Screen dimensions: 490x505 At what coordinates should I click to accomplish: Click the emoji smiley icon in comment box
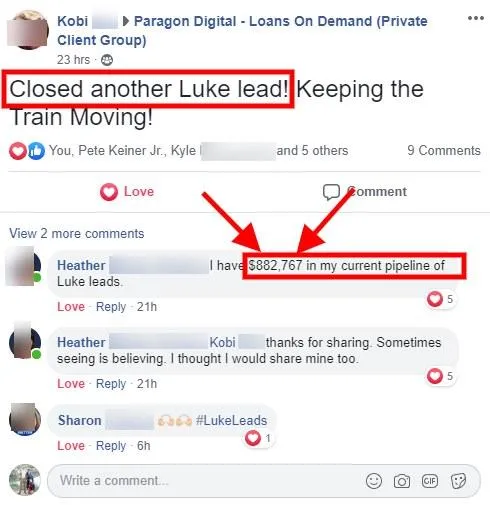click(x=374, y=481)
